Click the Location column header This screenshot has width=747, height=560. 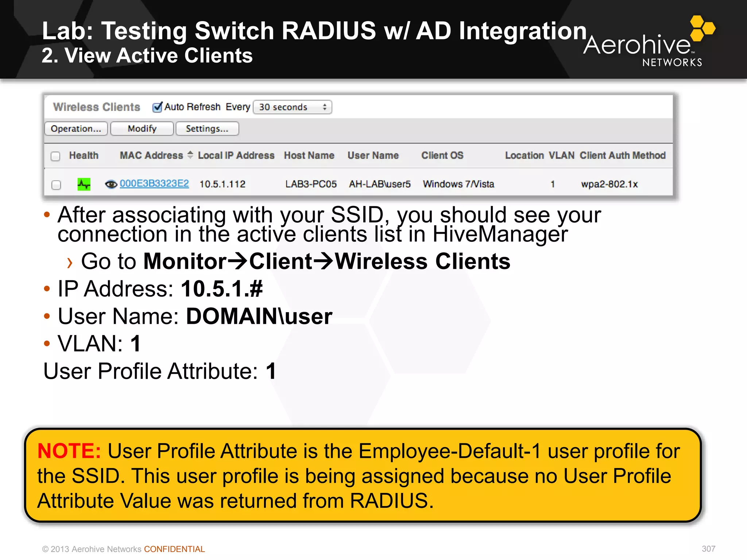(x=524, y=155)
